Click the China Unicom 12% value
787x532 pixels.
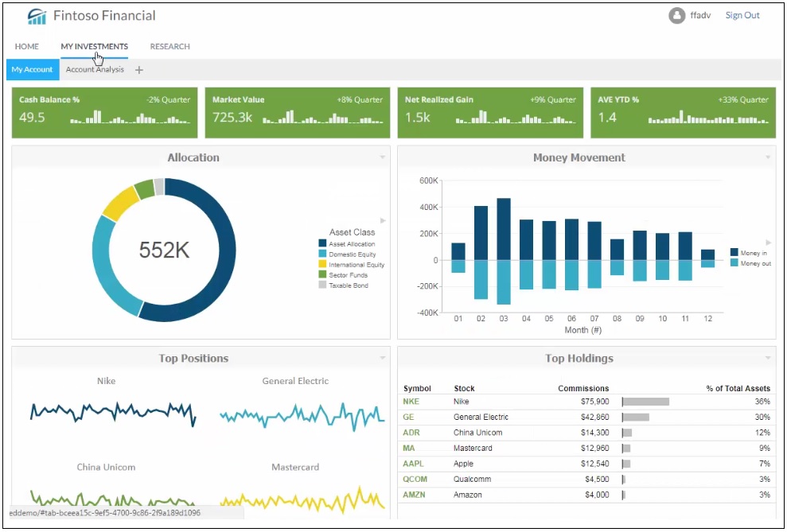pos(762,433)
